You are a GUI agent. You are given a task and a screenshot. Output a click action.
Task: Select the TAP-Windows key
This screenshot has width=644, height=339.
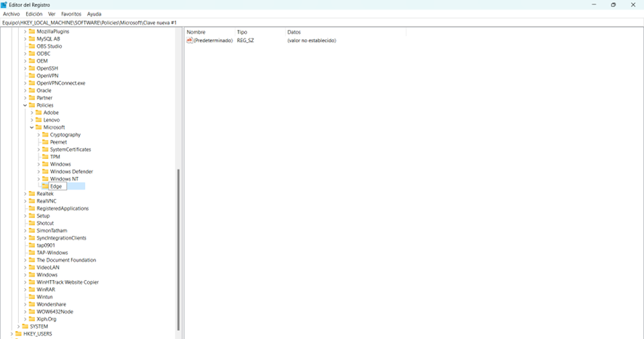(x=52, y=253)
